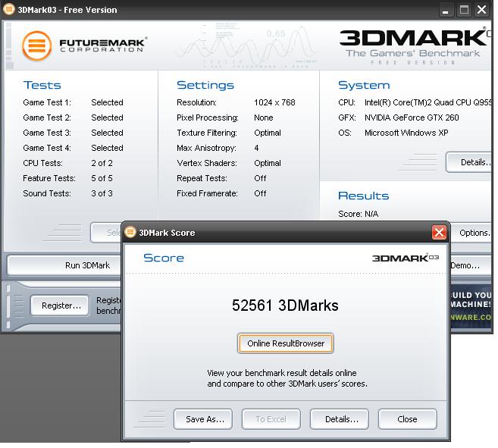Click the Alienware advertisement banner
The width and height of the screenshot is (498, 448).
[x=471, y=305]
